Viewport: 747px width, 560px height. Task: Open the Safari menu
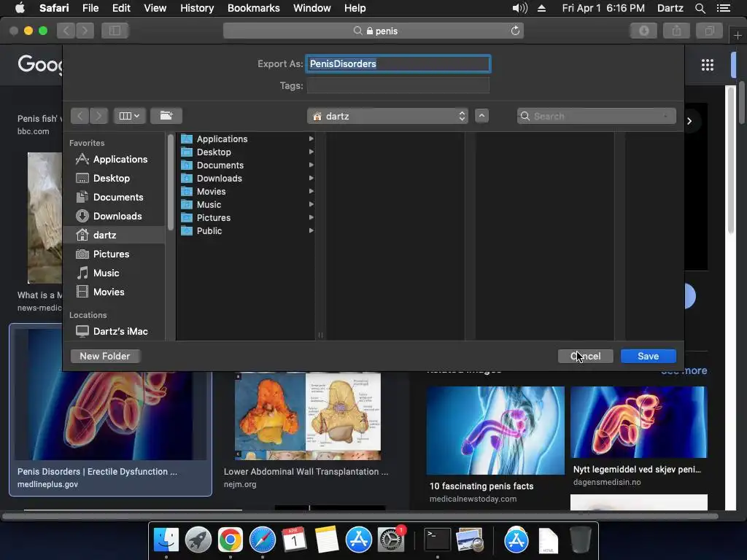(54, 8)
